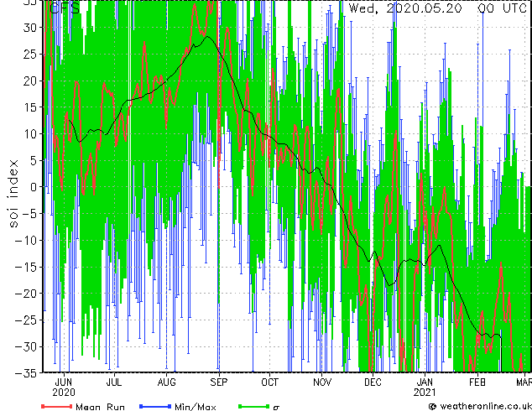532x411 pixels.
Task: Click the red Mean Run legend swatch
Action: pos(56,406)
